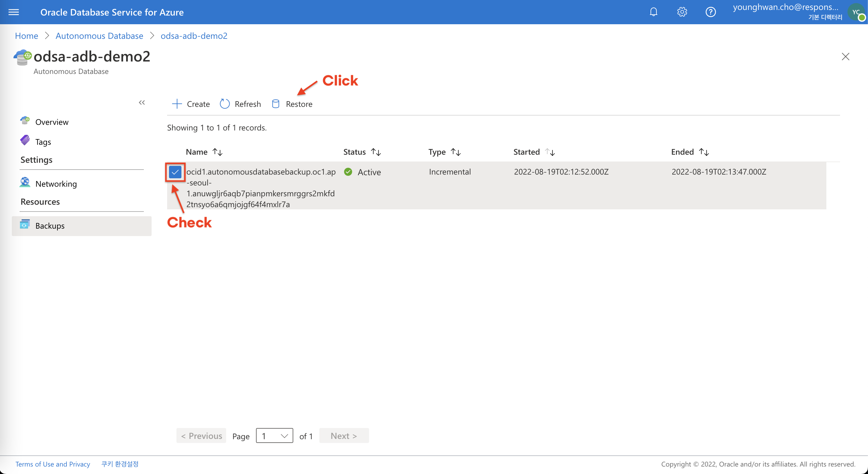This screenshot has height=474, width=868.
Task: Open the YC user avatar menu
Action: pos(857,12)
